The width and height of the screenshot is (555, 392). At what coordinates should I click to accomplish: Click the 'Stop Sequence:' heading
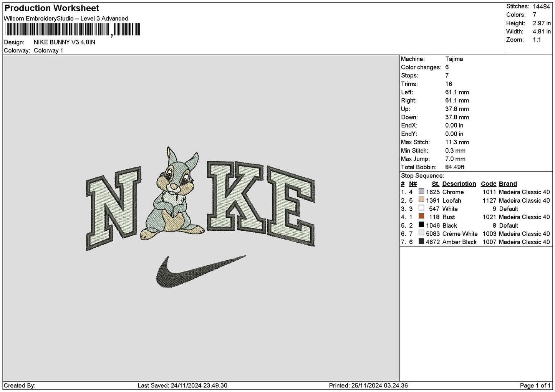point(422,176)
